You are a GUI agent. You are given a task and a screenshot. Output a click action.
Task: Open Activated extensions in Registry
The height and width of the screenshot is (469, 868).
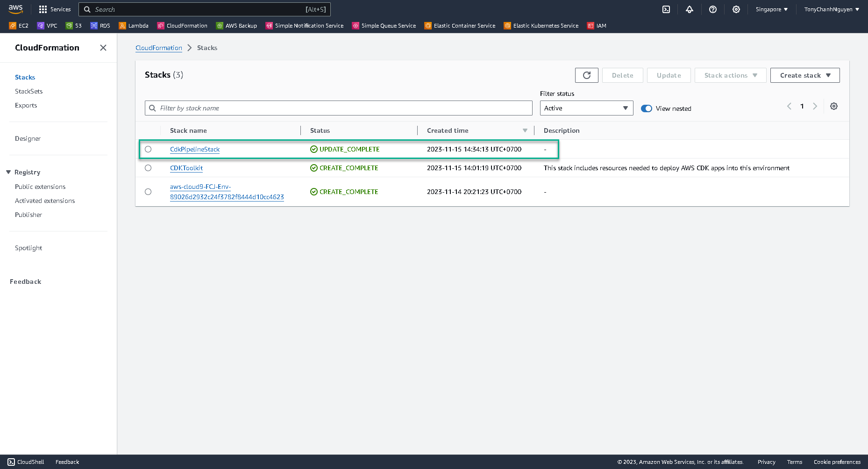tap(45, 201)
